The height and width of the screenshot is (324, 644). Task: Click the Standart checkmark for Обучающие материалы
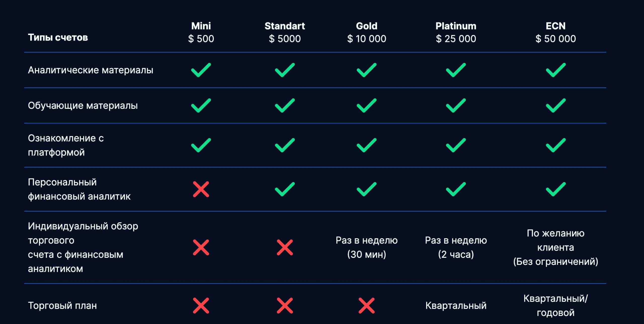(285, 105)
